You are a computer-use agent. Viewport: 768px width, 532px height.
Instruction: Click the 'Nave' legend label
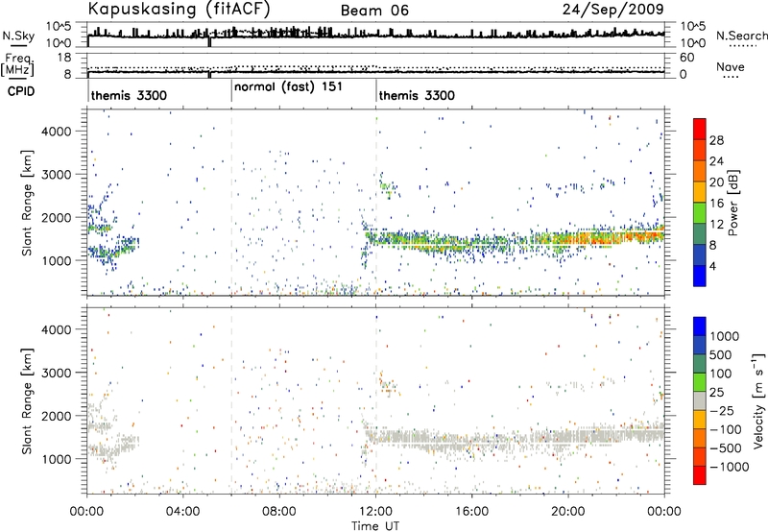(731, 66)
